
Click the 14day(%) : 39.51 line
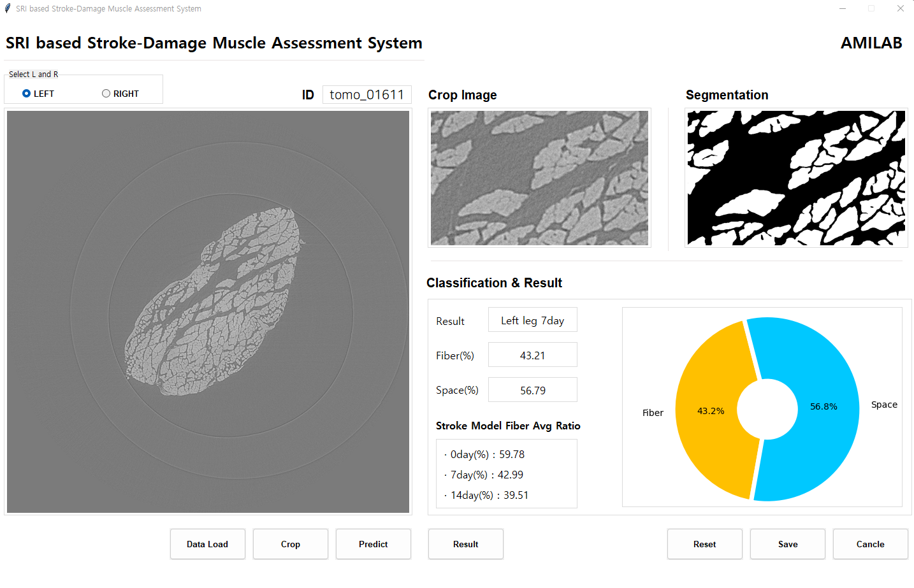tap(486, 495)
